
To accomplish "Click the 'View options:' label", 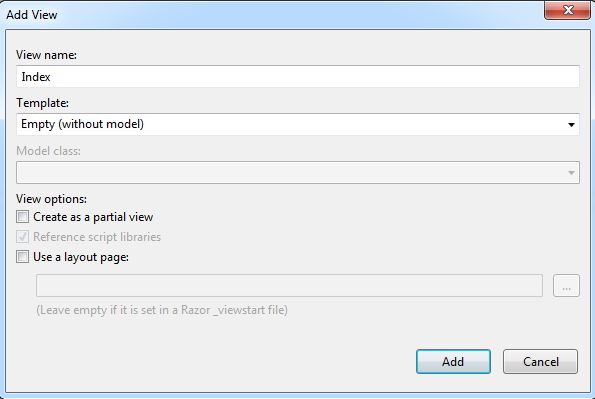I will [x=51, y=199].
